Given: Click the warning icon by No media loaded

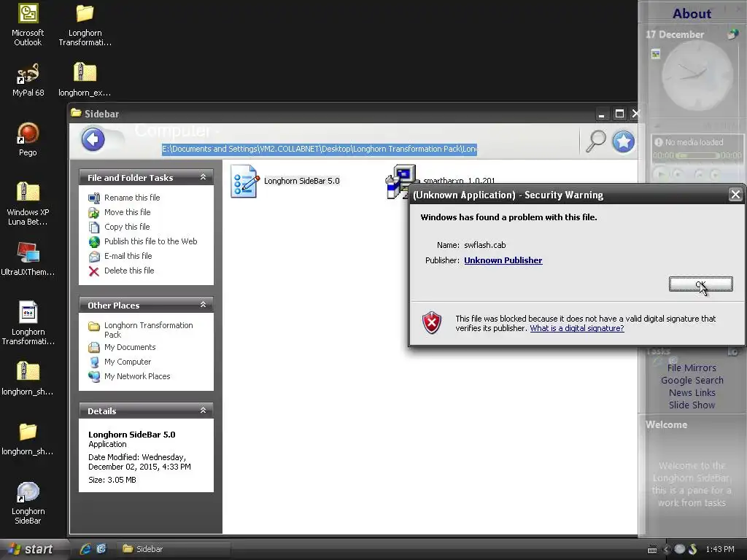Looking at the screenshot, I should click(659, 142).
